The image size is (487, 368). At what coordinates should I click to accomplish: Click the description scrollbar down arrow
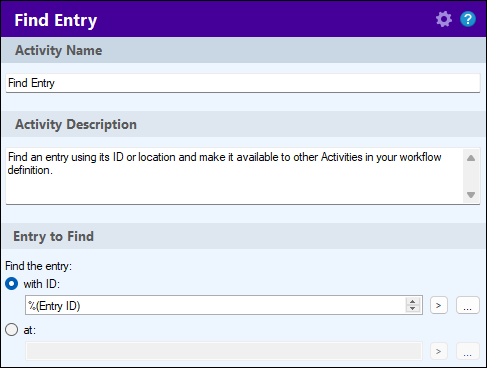tap(471, 195)
